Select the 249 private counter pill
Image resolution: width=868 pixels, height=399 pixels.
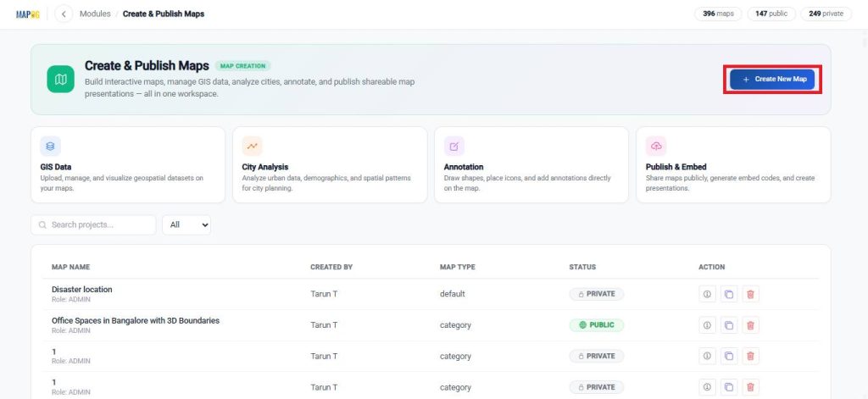pos(826,14)
